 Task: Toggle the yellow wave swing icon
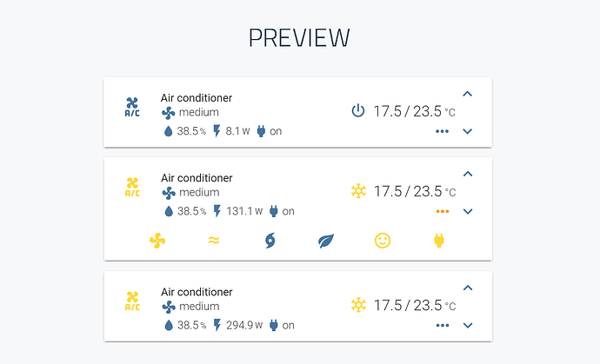[214, 241]
